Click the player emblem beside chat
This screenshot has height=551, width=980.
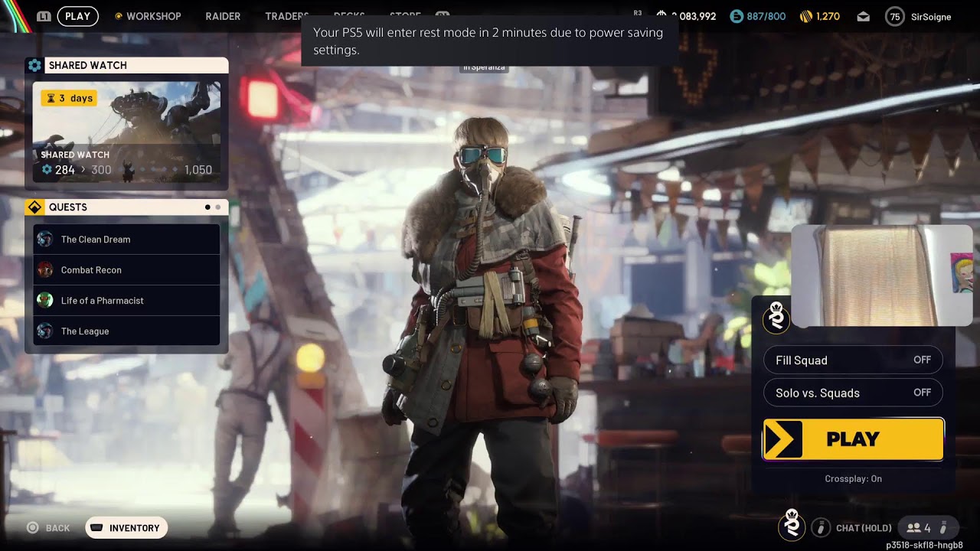pyautogui.click(x=792, y=526)
